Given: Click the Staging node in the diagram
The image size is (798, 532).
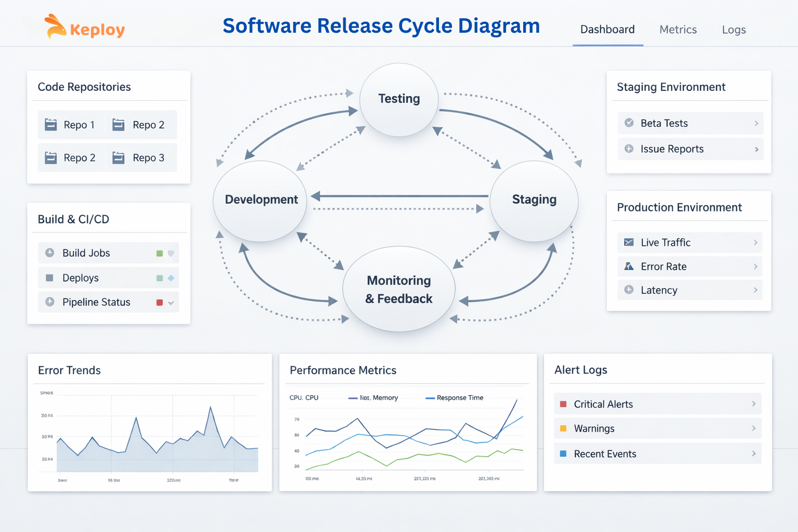Looking at the screenshot, I should coord(534,199).
